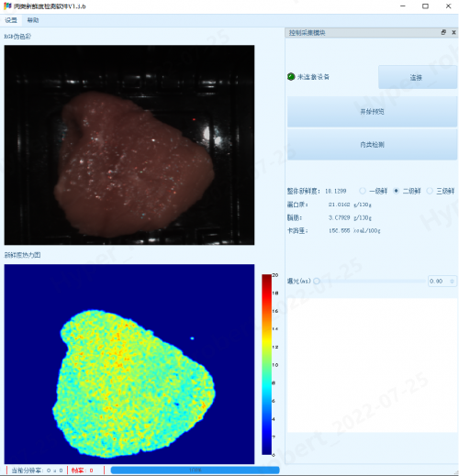This screenshot has height=476, width=459.
Task: Select the 一级鲜 radio button
Action: 363,191
